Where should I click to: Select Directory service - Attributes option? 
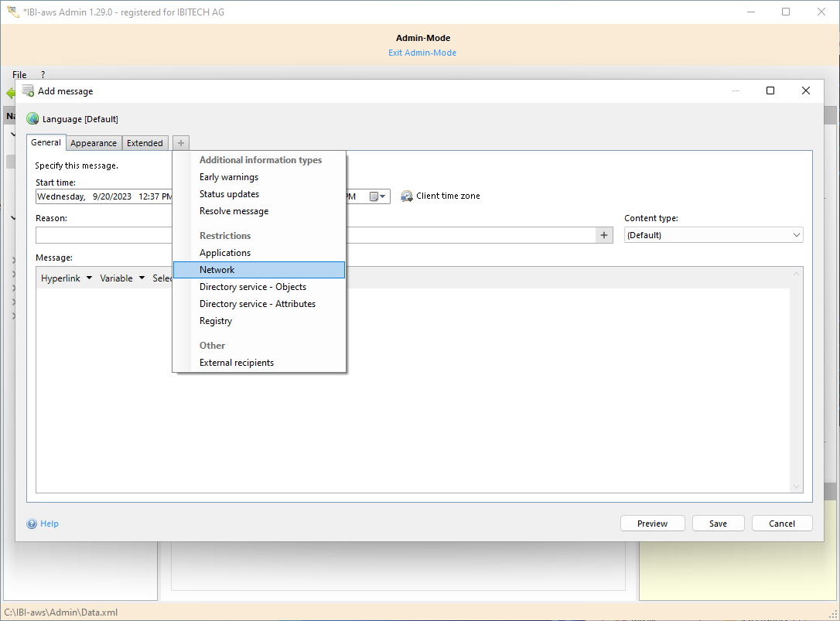tap(258, 304)
